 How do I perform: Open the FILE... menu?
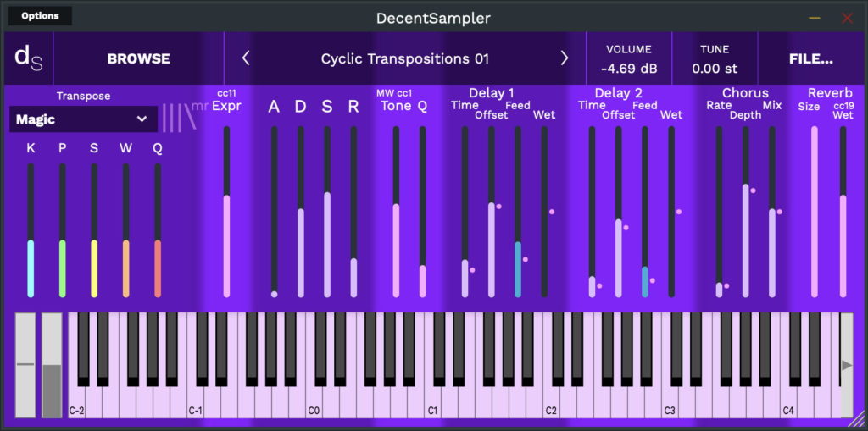pos(811,58)
